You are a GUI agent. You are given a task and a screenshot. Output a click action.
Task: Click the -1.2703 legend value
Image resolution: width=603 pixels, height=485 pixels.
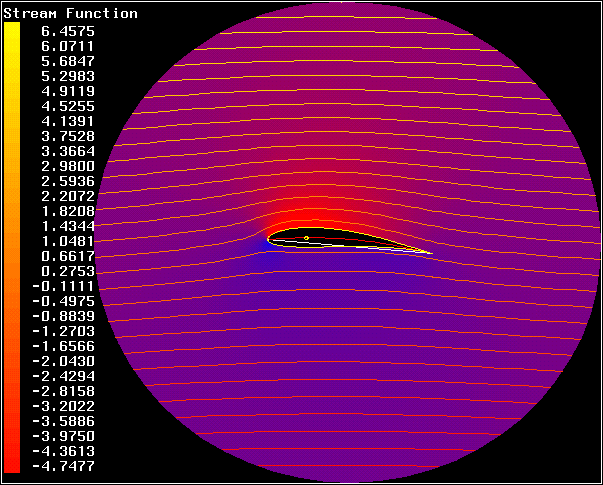coord(63,331)
